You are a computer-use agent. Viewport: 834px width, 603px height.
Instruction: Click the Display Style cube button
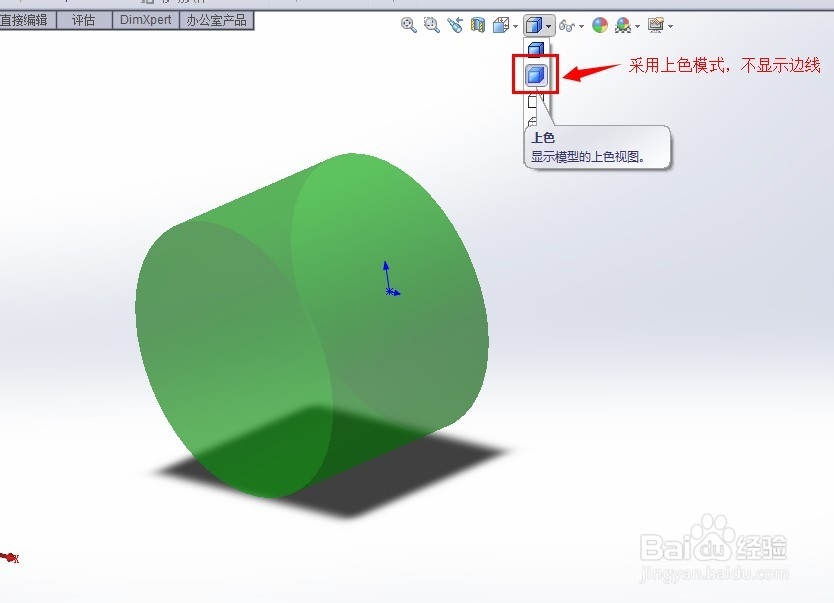(533, 25)
